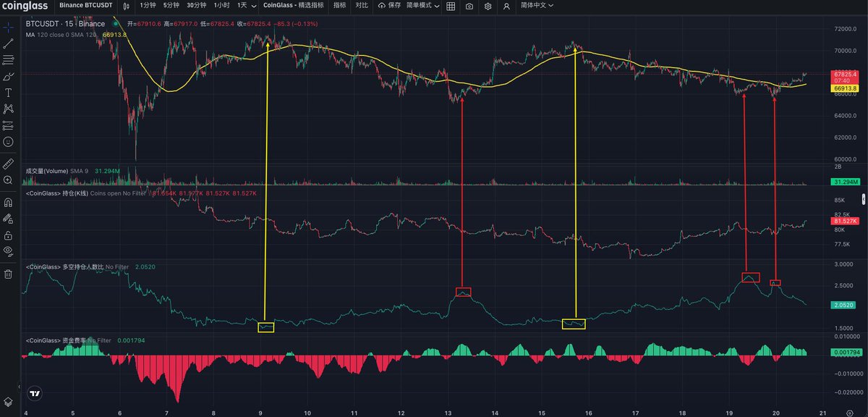Viewport: 868px width, 417px height.
Task: Select the crosshair cursor tool
Action: click(x=8, y=27)
